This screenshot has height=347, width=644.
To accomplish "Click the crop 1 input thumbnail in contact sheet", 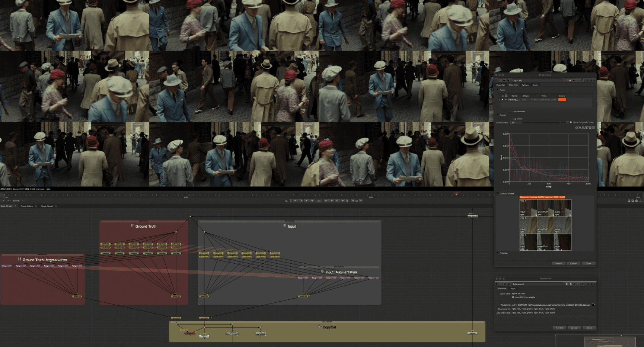I will tap(528, 242).
